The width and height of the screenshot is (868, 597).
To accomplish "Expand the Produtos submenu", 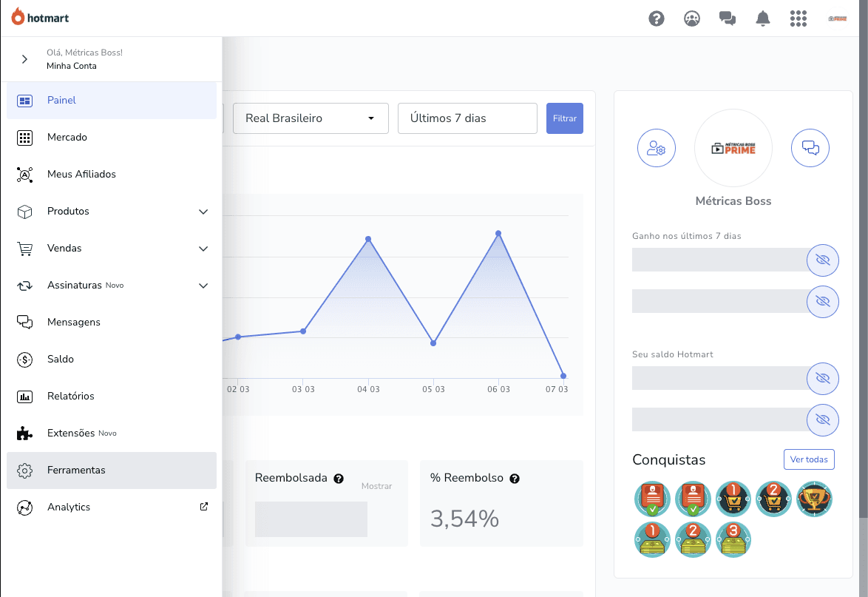I will point(203,212).
